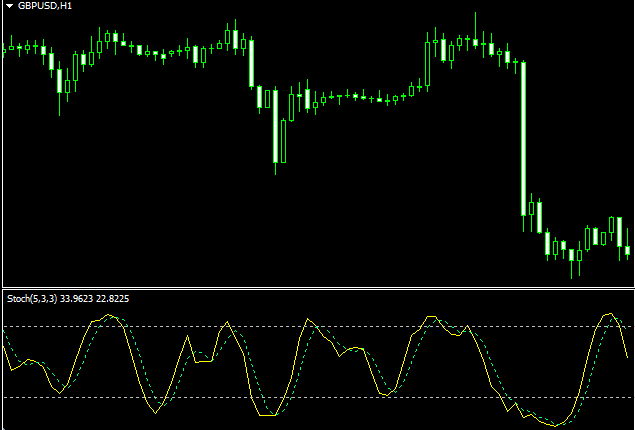Select the last yellow stochastic peak near the right edge
Viewport: 635px width, 430px height.
pos(609,314)
